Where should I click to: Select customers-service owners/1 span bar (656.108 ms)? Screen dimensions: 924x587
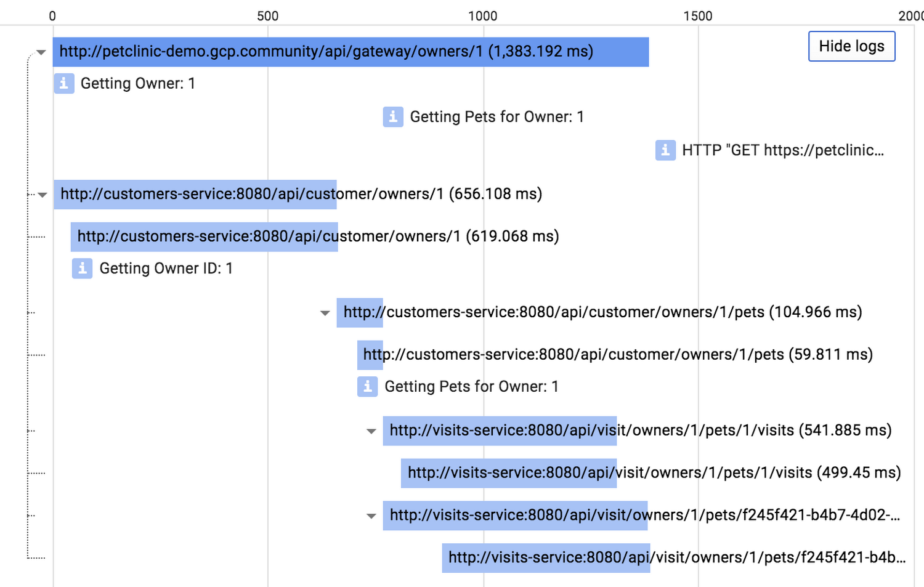[195, 194]
